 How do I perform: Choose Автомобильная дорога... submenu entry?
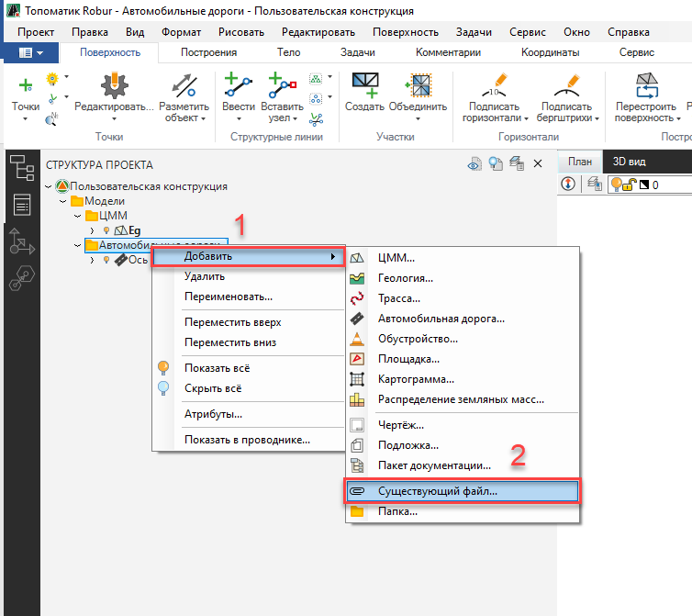(462, 319)
